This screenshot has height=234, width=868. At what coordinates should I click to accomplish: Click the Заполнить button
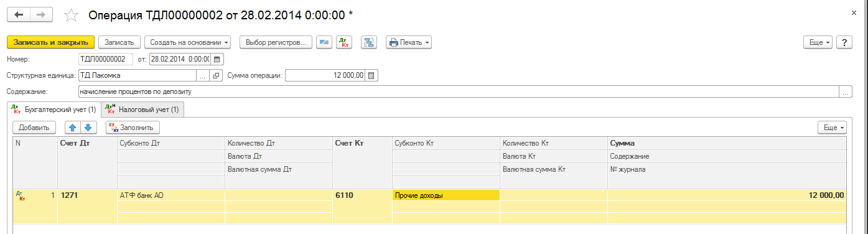tap(132, 127)
